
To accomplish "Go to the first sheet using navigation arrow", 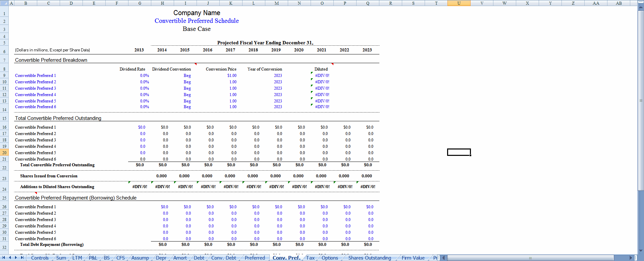I will pyautogui.click(x=3, y=258).
